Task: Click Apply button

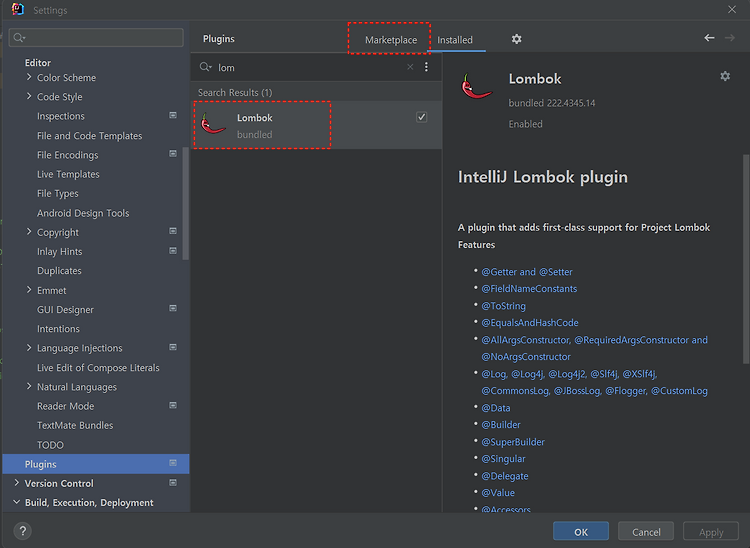Action: (x=711, y=532)
